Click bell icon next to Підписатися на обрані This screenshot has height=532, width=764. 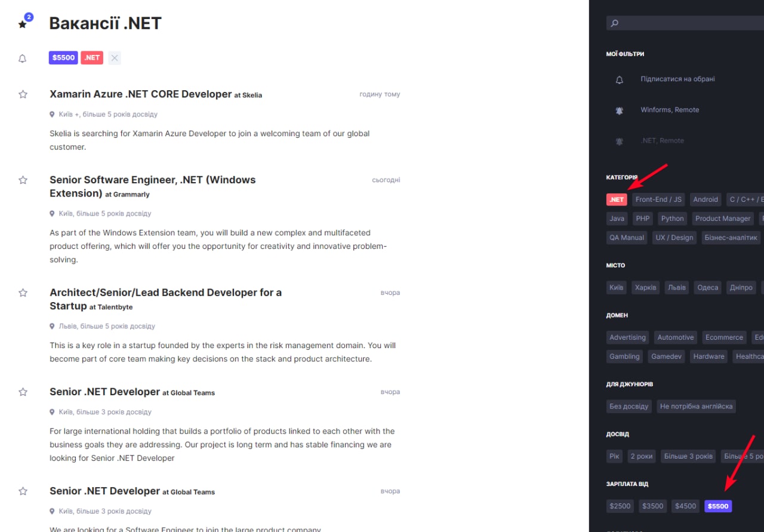coord(620,80)
